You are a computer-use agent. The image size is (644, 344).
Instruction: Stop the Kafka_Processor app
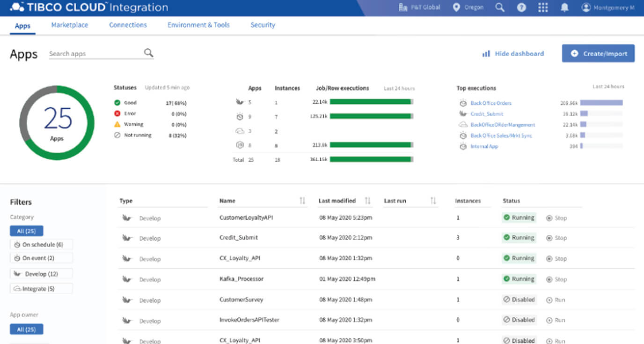pyautogui.click(x=556, y=279)
